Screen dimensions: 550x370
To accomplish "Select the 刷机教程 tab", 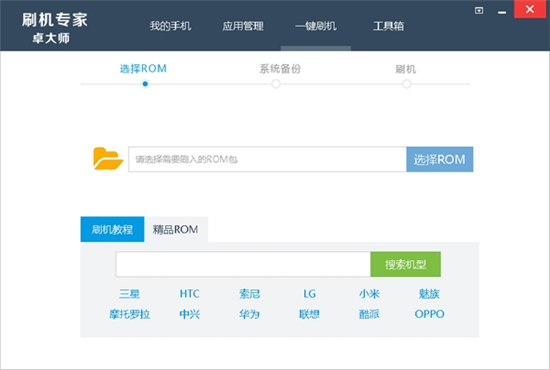I will click(112, 229).
